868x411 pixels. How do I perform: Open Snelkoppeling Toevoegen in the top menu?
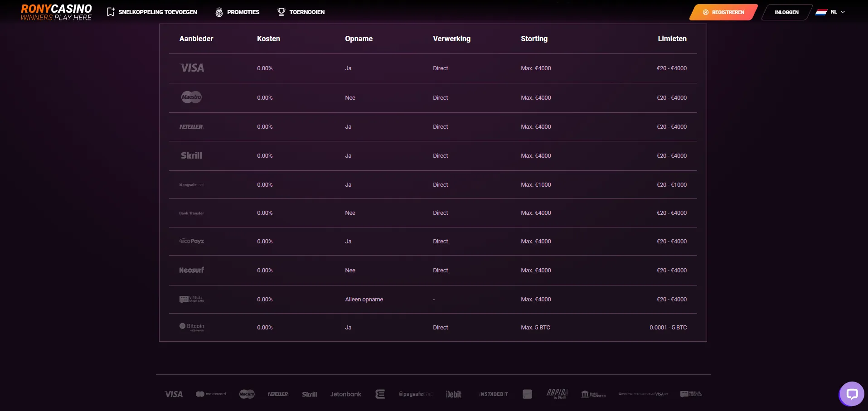click(152, 12)
